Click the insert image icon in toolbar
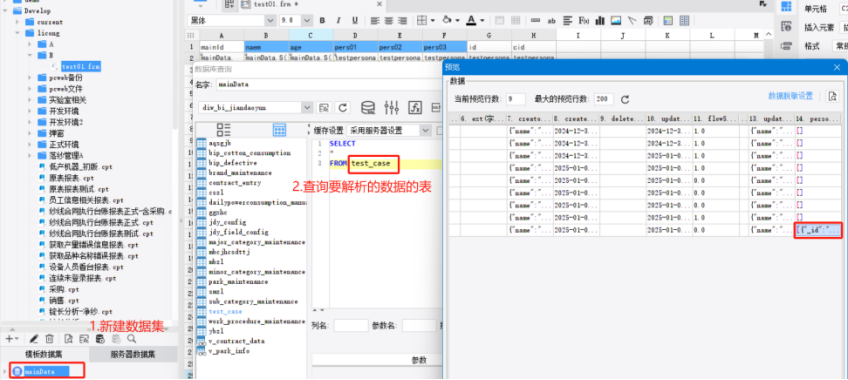 pos(615,21)
